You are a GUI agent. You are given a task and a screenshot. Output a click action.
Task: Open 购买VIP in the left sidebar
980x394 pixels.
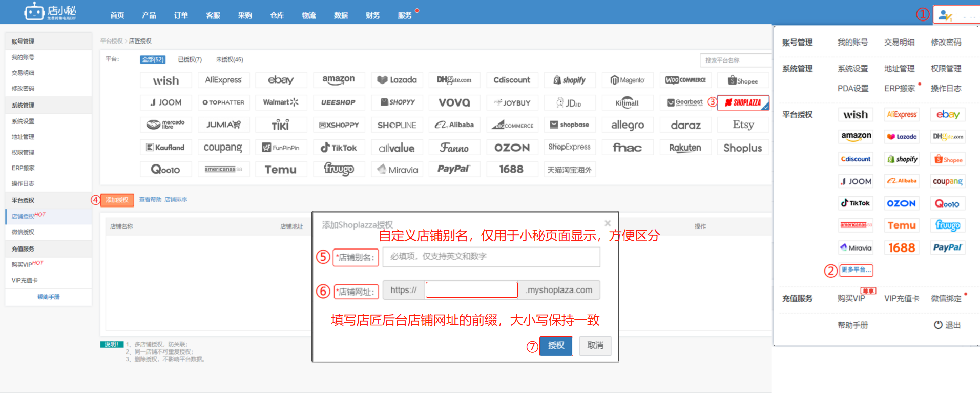click(22, 265)
